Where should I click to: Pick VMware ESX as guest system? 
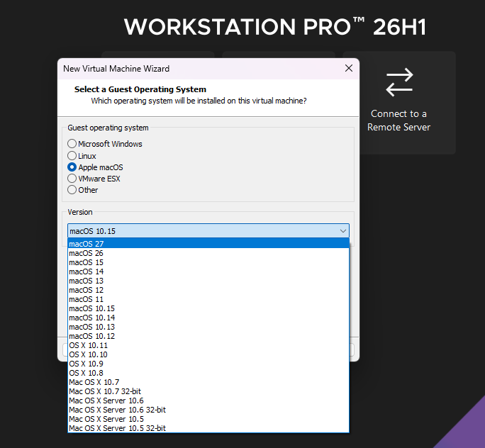tap(72, 179)
